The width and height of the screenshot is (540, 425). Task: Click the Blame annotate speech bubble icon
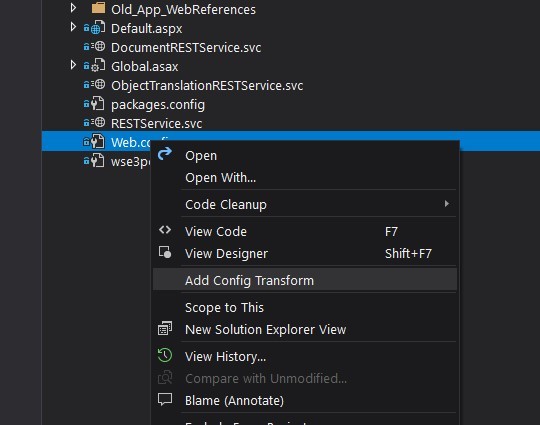(165, 399)
